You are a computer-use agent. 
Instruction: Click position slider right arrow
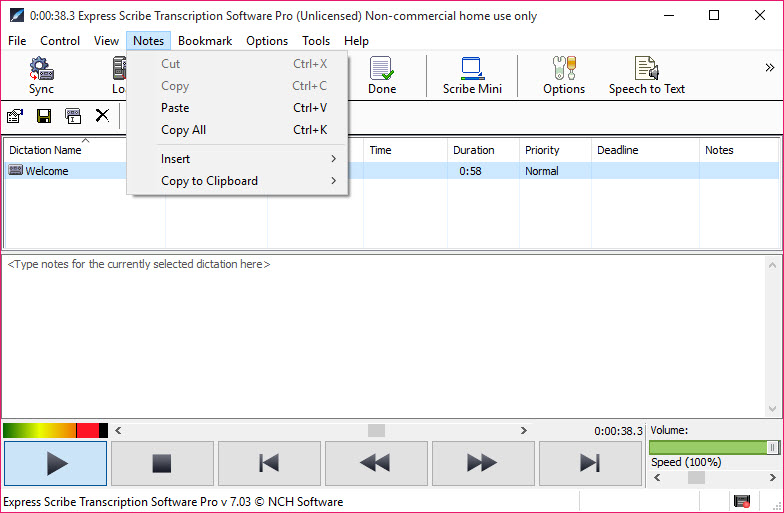click(x=524, y=430)
